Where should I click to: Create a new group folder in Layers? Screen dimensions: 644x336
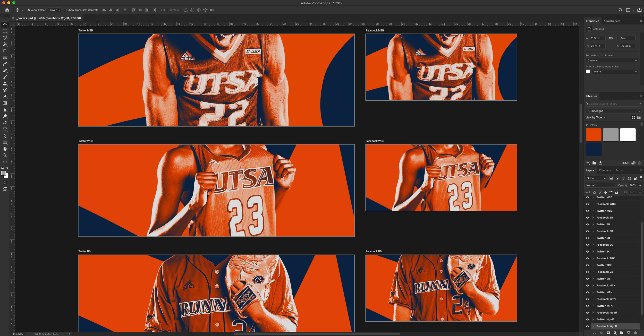click(622, 333)
